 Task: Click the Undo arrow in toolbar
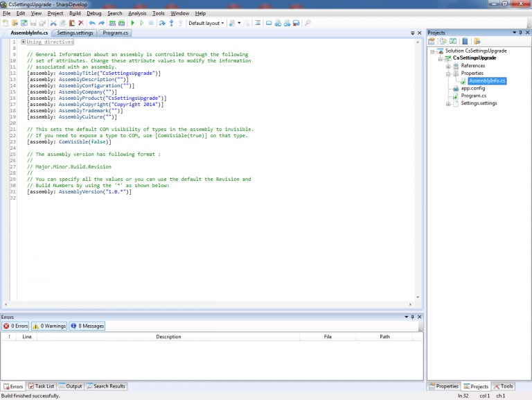tap(92, 23)
